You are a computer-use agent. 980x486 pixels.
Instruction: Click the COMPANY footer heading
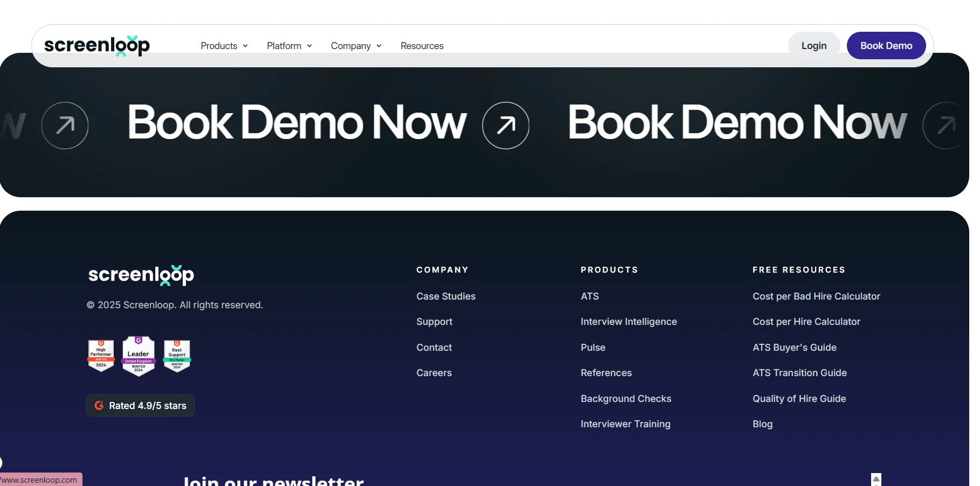pyautogui.click(x=442, y=270)
